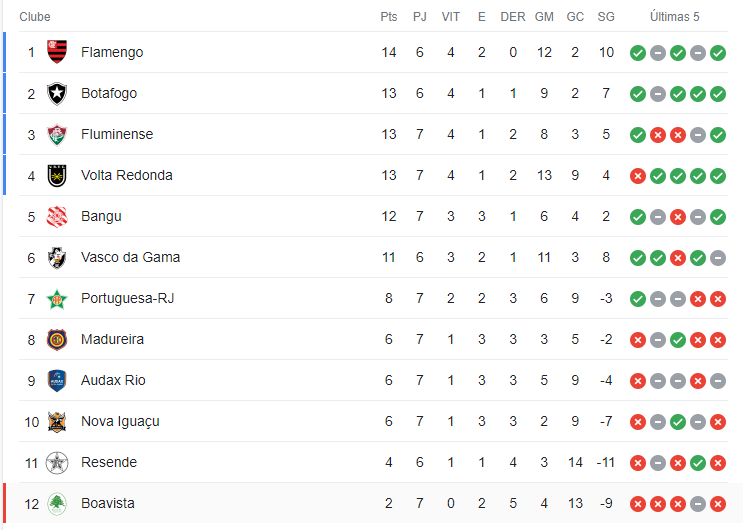Click Resende's green win indicator
Viewport: 743px width, 530px height.
point(698,463)
